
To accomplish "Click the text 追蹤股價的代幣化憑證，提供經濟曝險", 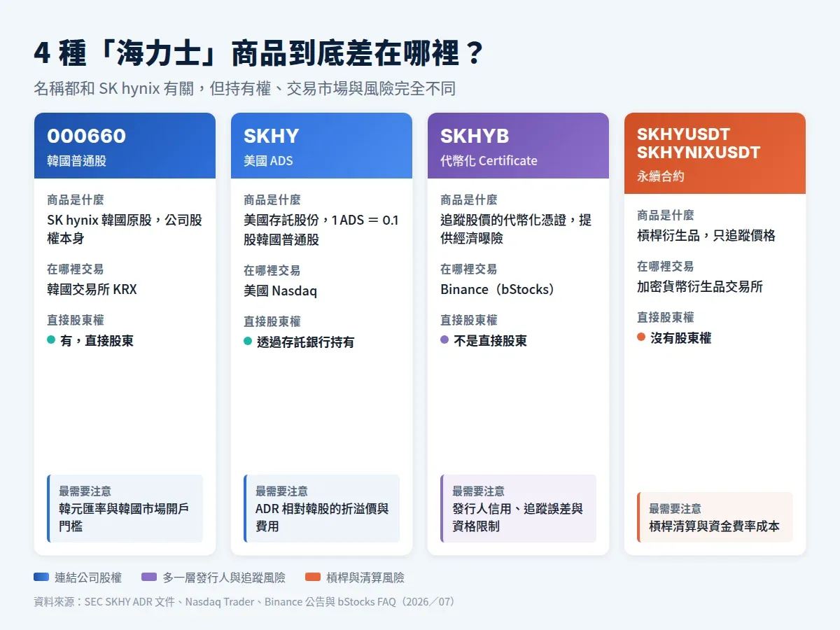I will [x=516, y=229].
